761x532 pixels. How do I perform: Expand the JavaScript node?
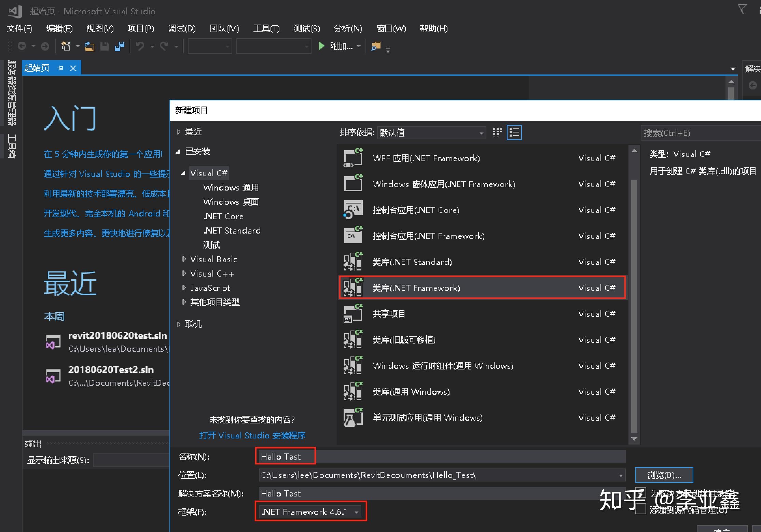(184, 288)
